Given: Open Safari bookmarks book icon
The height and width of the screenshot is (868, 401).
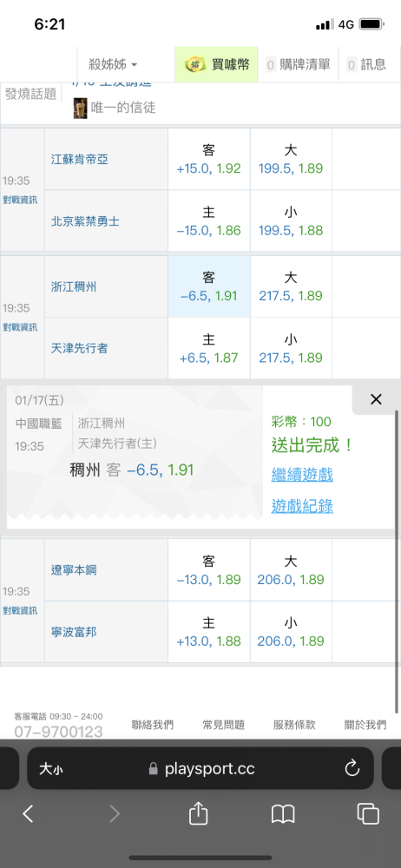Looking at the screenshot, I should point(283,814).
